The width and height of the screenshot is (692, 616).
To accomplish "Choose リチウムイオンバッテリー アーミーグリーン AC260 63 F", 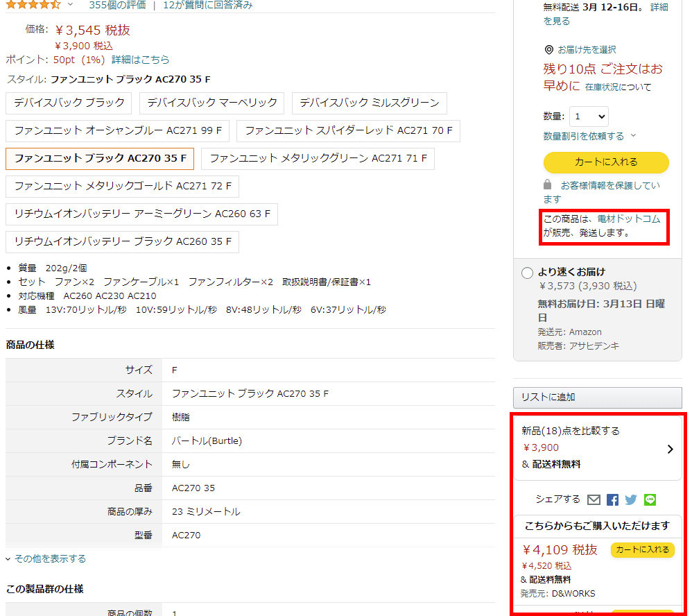I will click(x=142, y=214).
